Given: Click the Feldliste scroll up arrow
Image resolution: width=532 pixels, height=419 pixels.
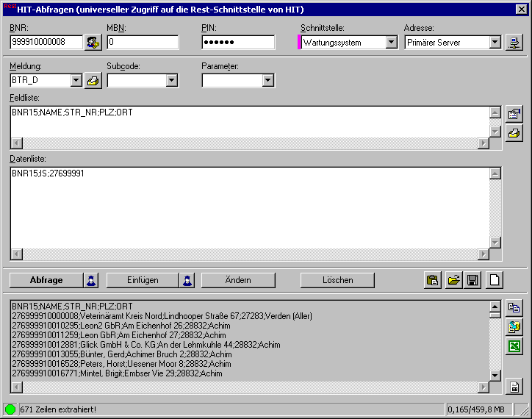Looking at the screenshot, I should 495,112.
